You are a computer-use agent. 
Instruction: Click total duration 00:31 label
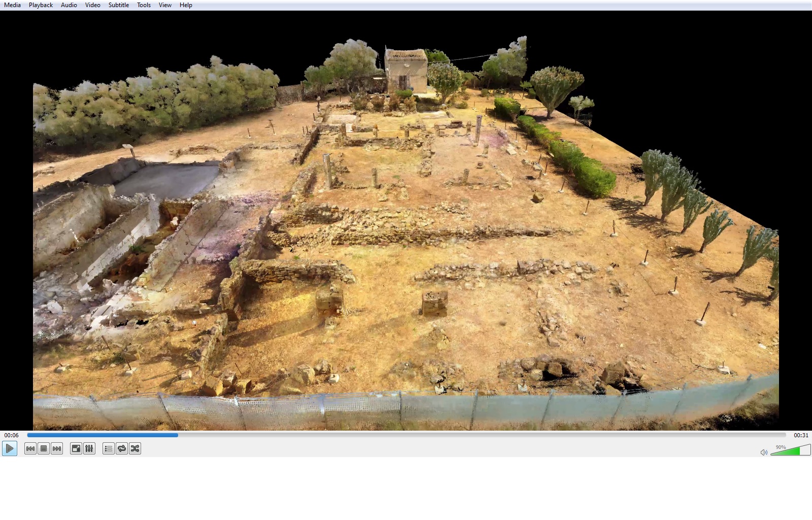click(x=801, y=435)
